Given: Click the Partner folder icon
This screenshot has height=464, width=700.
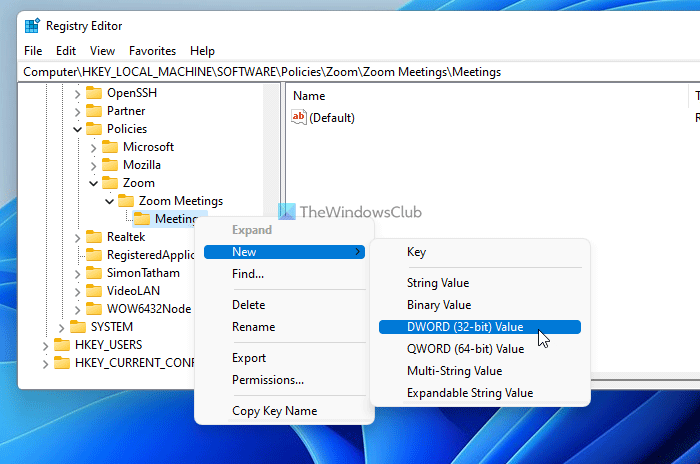Looking at the screenshot, I should click(x=94, y=111).
